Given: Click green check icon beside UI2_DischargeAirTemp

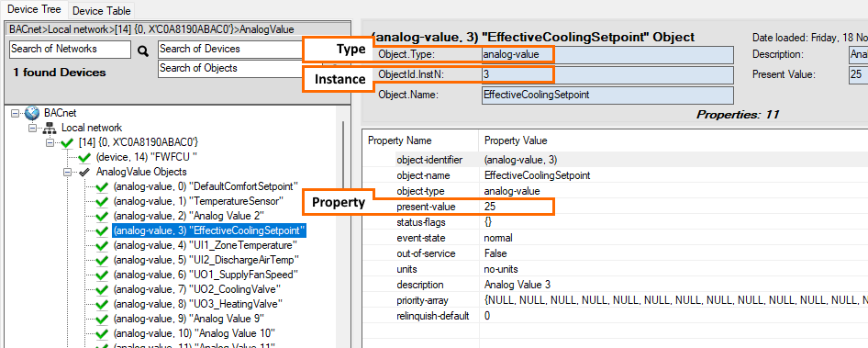Looking at the screenshot, I should coord(102,261).
